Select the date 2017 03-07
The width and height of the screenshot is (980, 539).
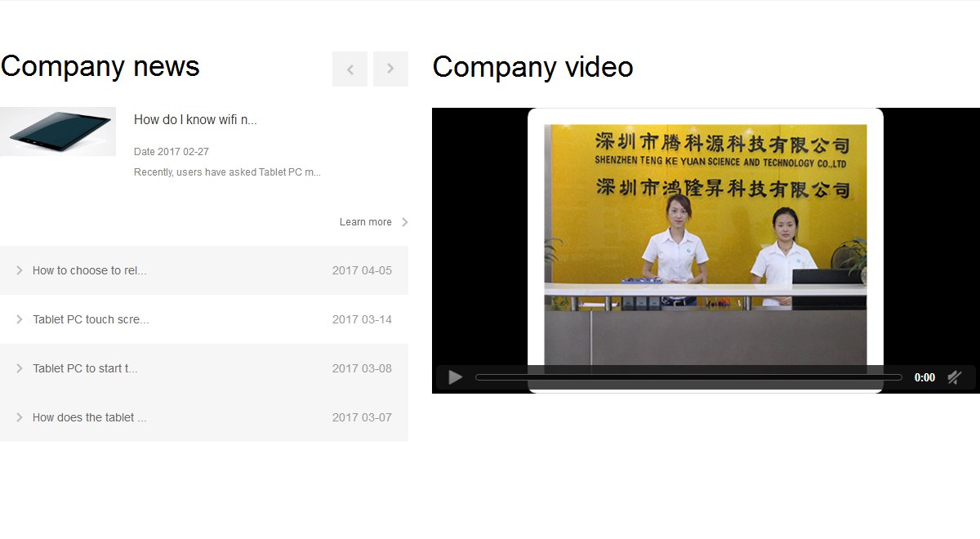click(362, 417)
